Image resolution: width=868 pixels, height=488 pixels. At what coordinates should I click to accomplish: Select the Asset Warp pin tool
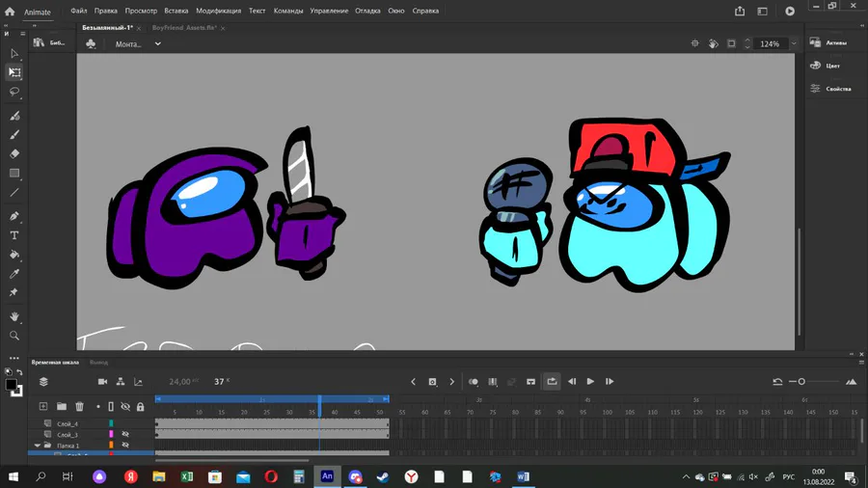click(x=14, y=292)
